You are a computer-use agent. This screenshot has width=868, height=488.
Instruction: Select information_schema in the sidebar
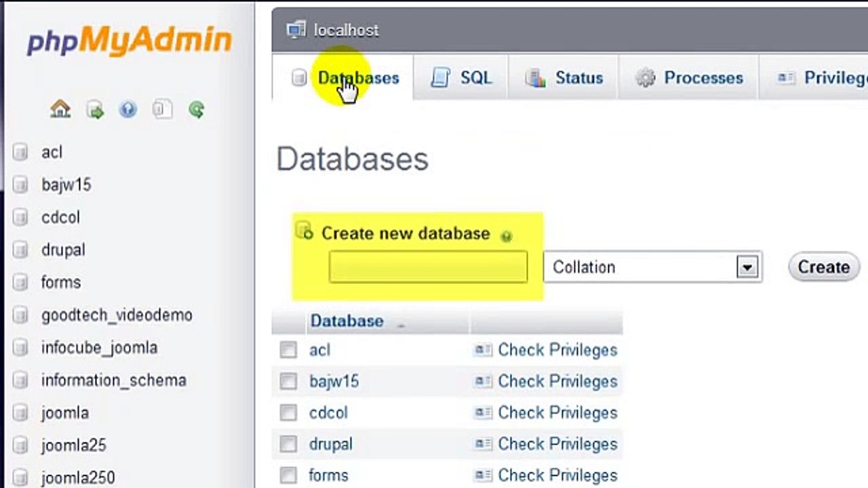tap(113, 380)
